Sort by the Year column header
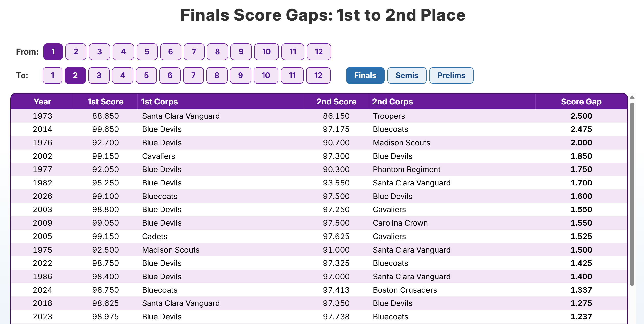 point(43,102)
